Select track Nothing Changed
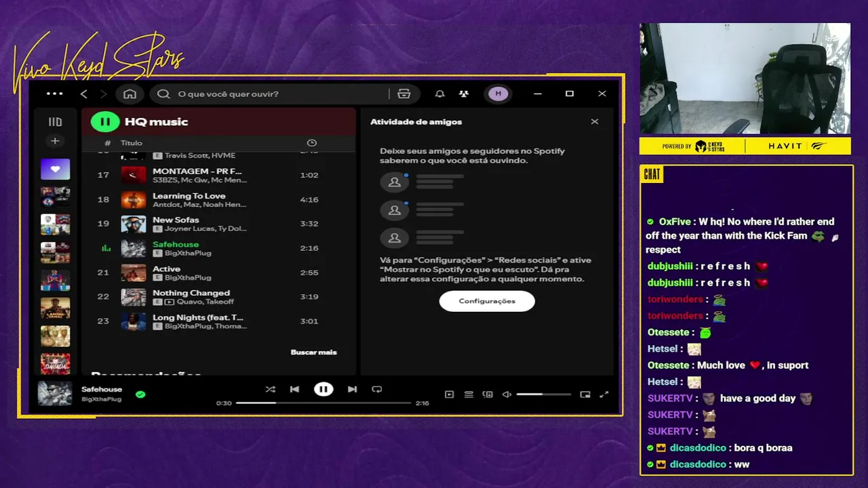The width and height of the screenshot is (868, 488). pyautogui.click(x=218, y=297)
